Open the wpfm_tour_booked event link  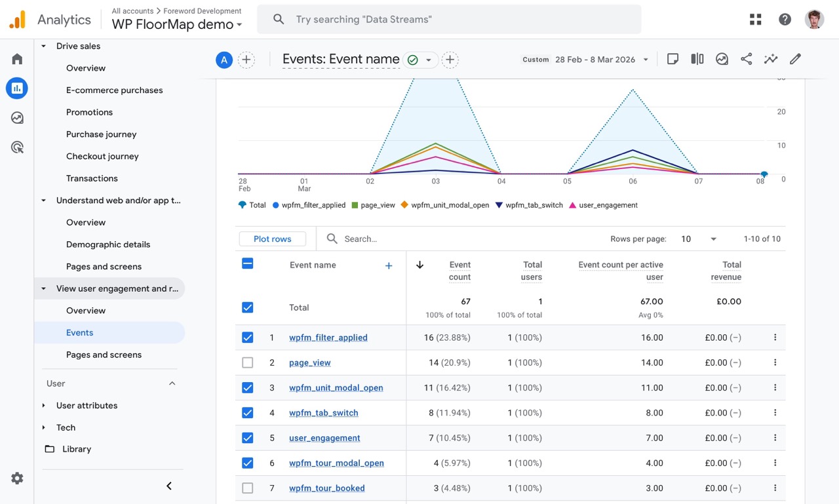click(x=326, y=488)
